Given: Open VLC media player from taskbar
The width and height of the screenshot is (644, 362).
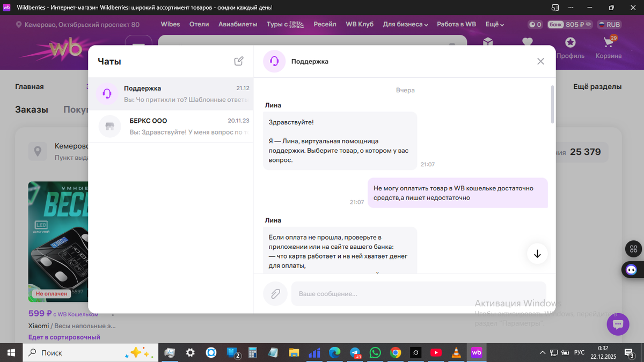Looking at the screenshot, I should pos(456,352).
